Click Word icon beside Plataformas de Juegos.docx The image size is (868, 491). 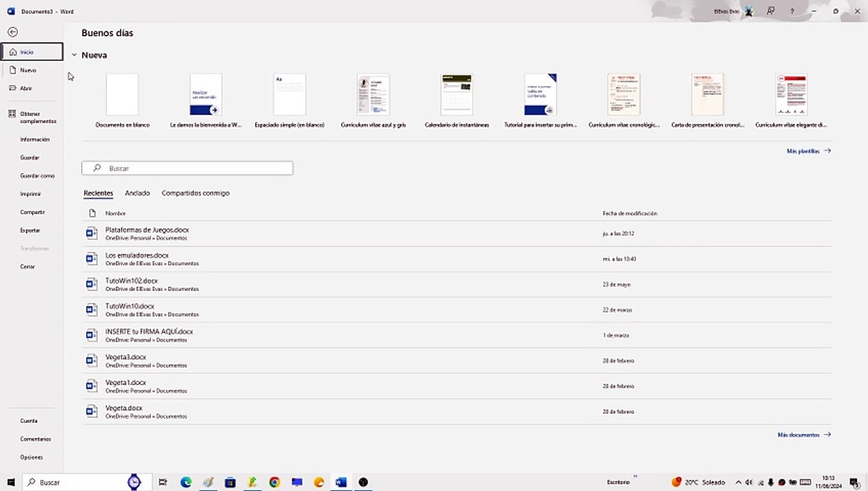point(91,234)
